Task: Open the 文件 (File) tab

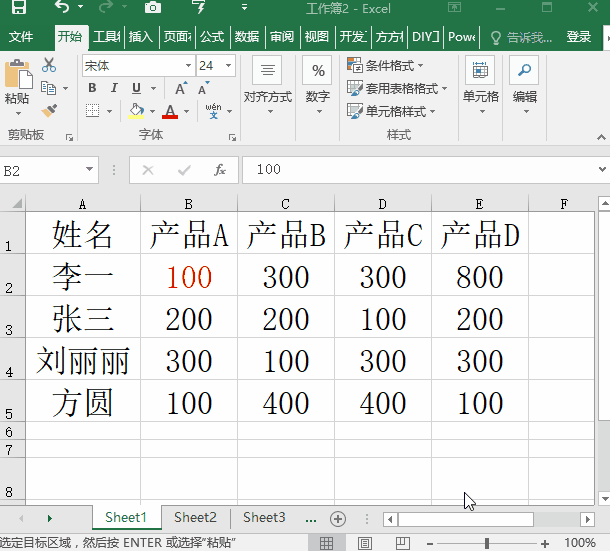Action: [21, 37]
